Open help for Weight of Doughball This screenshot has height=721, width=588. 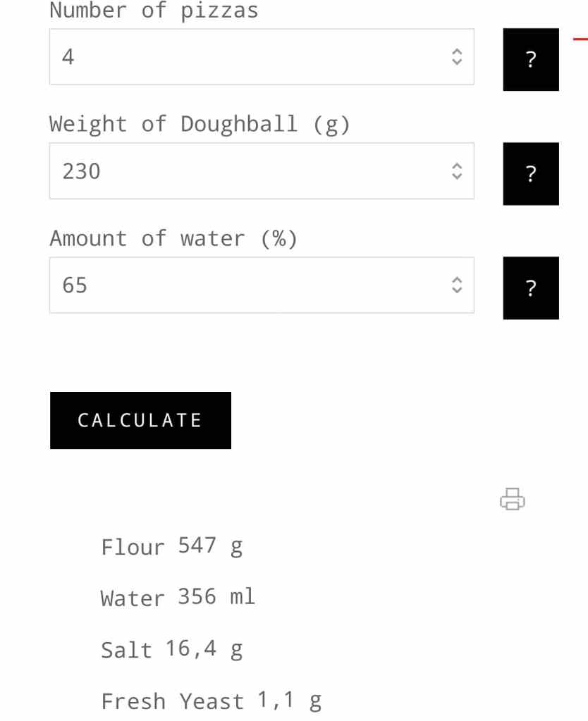click(531, 173)
